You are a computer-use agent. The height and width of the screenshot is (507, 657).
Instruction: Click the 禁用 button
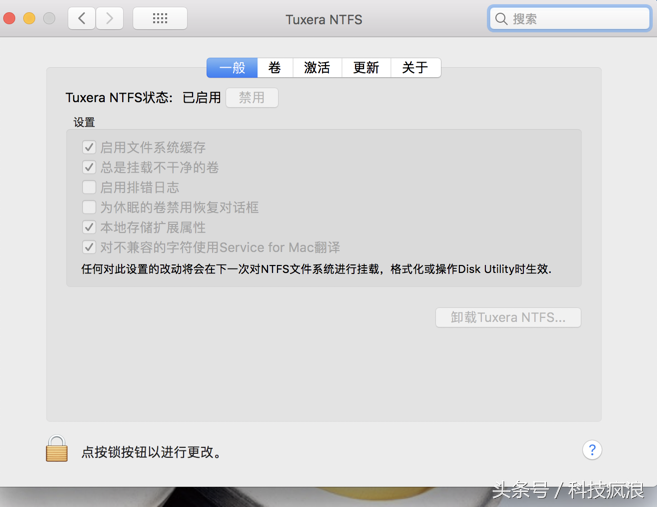point(252,98)
